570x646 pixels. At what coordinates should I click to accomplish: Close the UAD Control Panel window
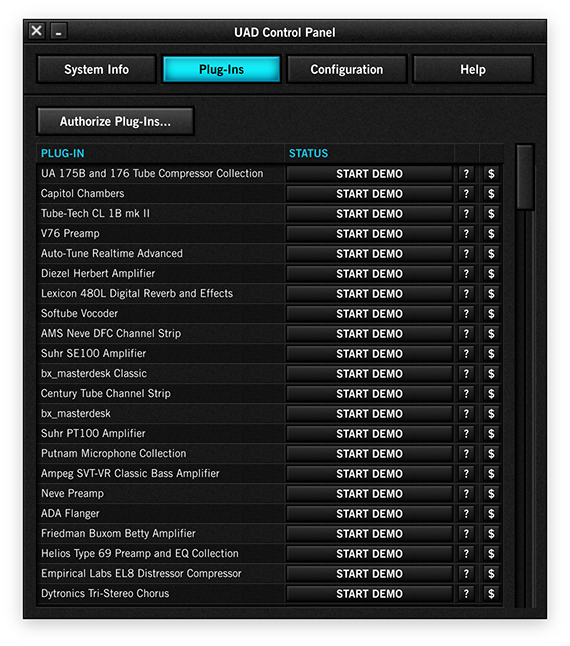[37, 31]
